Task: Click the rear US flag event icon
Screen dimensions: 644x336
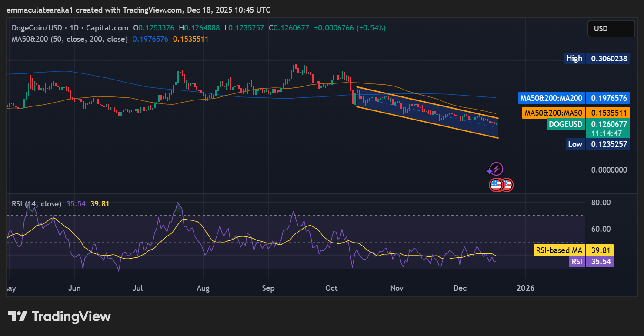Action: pos(507,185)
